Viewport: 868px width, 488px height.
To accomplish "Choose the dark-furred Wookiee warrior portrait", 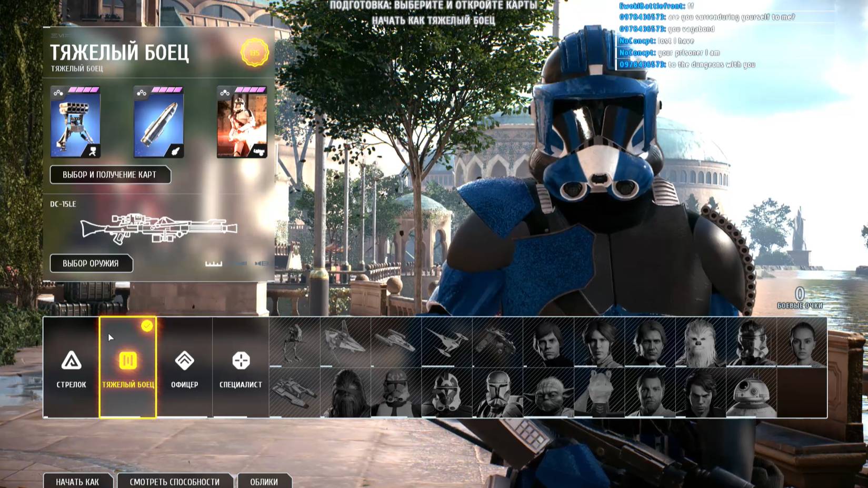I will coord(345,393).
